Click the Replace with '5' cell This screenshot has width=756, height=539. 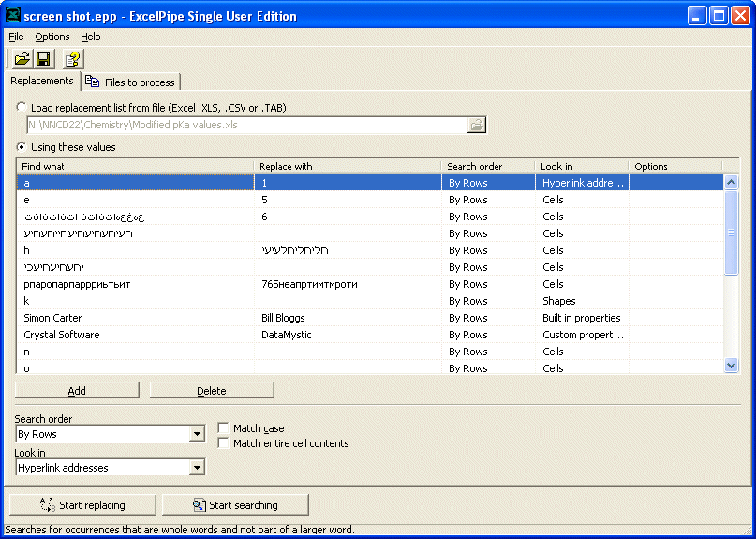pyautogui.click(x=348, y=200)
